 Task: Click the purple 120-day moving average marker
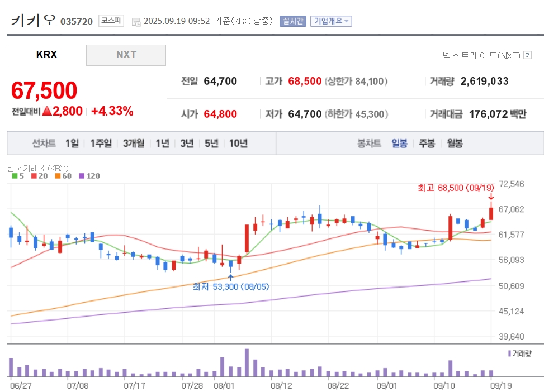click(x=82, y=176)
